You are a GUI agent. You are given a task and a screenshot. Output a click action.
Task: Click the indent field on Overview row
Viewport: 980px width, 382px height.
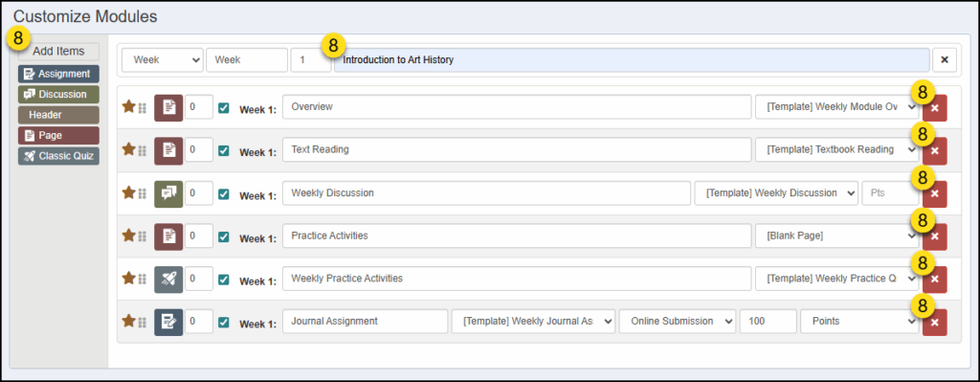199,107
